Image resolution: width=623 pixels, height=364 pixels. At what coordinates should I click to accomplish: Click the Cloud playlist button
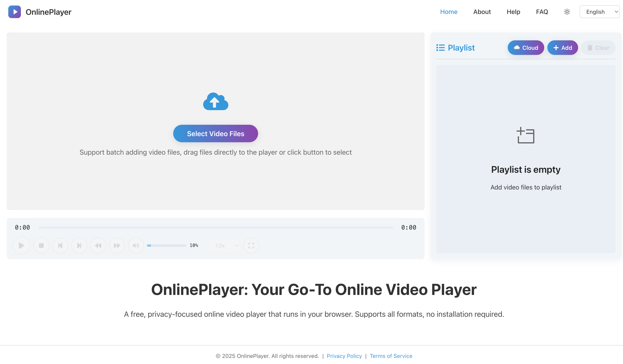[x=526, y=47]
